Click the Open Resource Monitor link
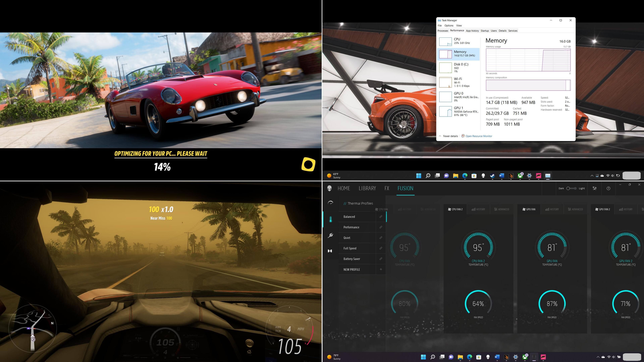 (478, 136)
